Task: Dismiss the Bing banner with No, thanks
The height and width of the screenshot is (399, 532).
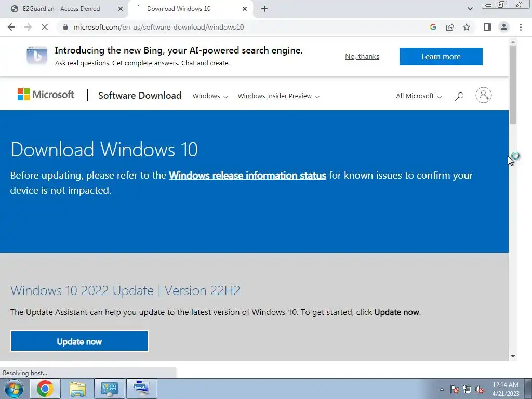Action: pyautogui.click(x=362, y=56)
